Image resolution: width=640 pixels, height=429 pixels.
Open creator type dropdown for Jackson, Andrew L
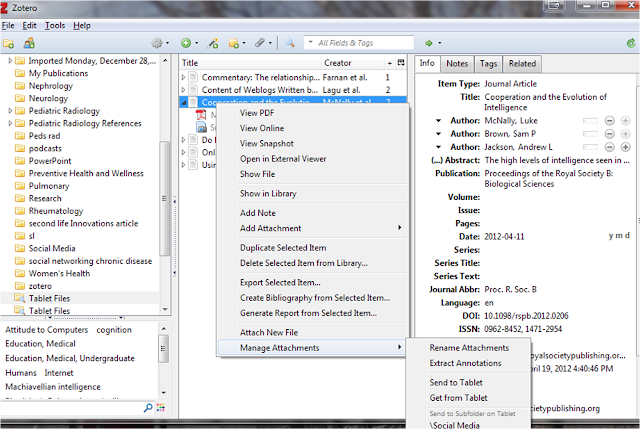pos(438,147)
